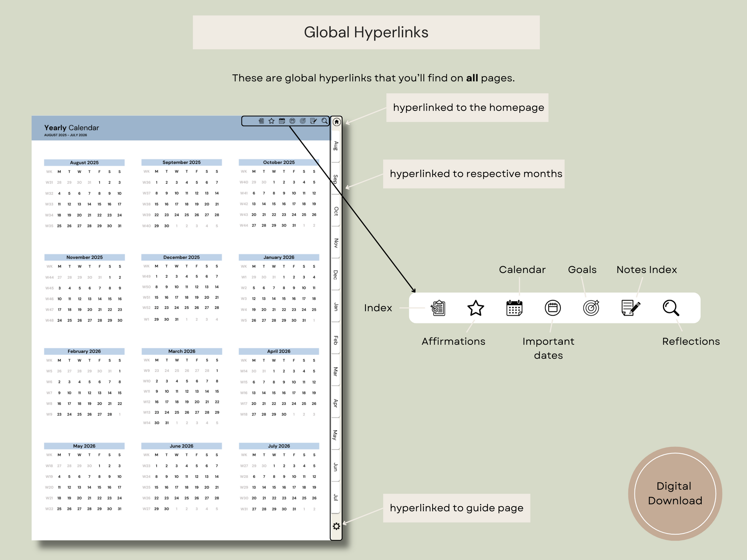Select the Goals target icon
The width and height of the screenshot is (747, 560).
591,308
